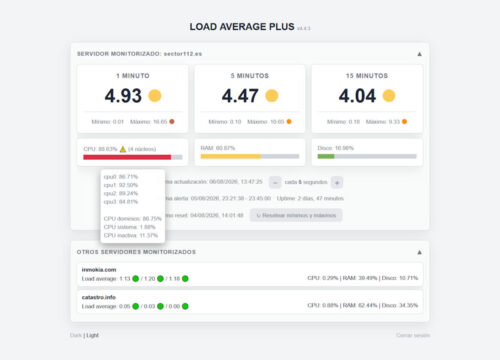Click the second green dot in catastro.info row
The image size is (500, 360).
(160, 306)
